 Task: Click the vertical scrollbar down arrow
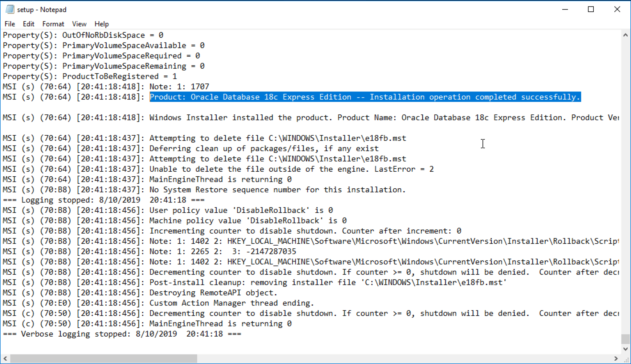point(626,349)
